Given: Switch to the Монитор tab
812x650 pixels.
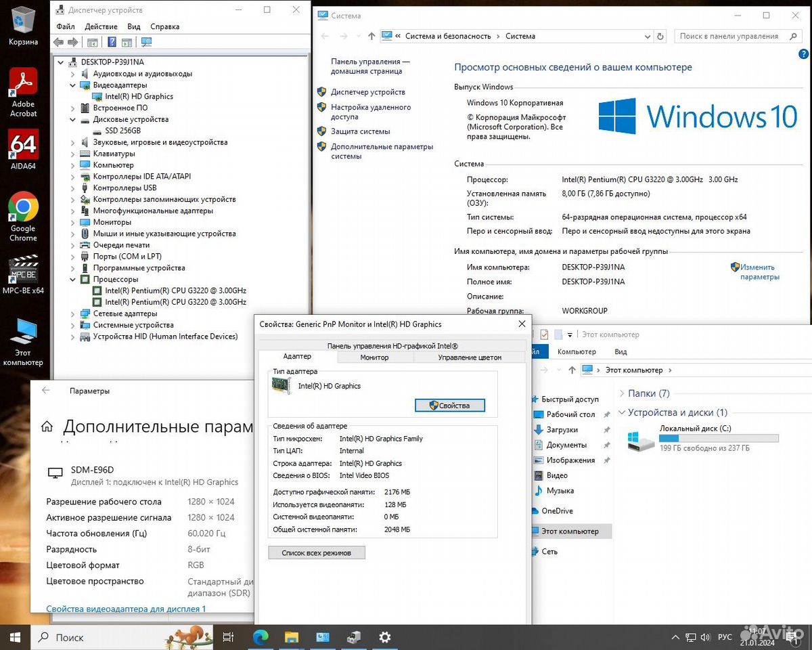Looking at the screenshot, I should 374,357.
